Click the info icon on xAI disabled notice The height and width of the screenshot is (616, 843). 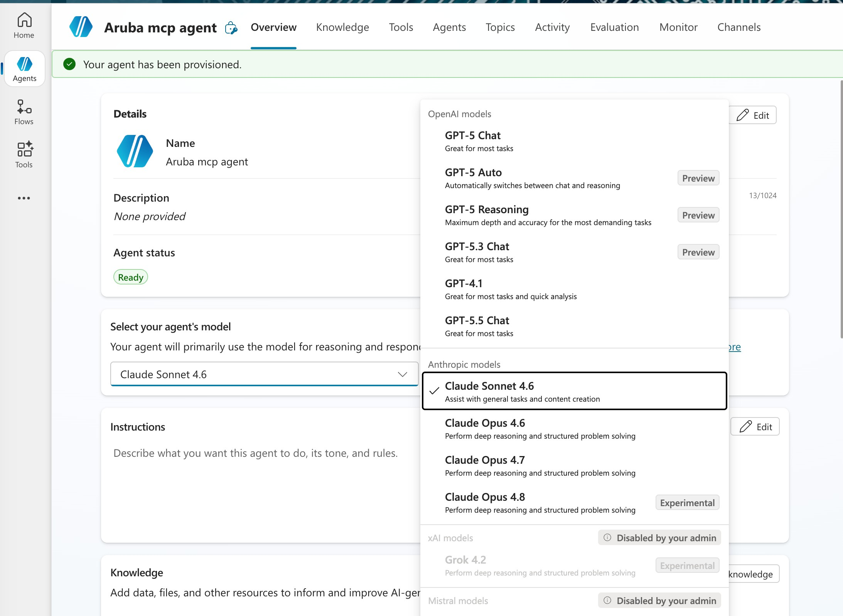click(607, 537)
